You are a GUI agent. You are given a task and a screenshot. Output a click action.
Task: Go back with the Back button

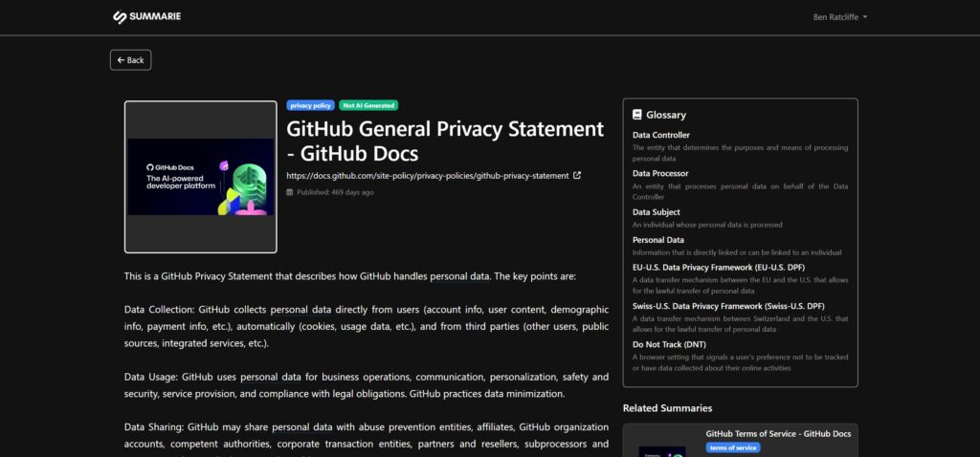[x=130, y=60]
